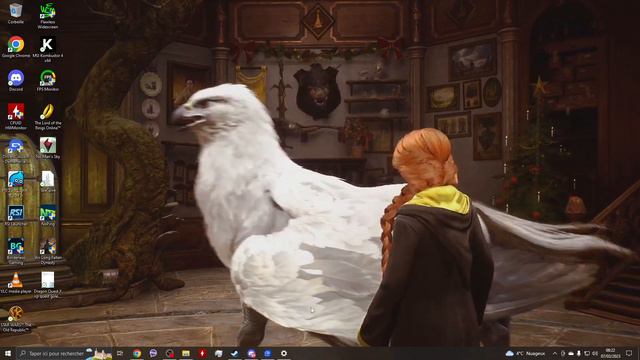Select the Google Chrome desktop shortcut
This screenshot has width=640, height=360.
[x=16, y=47]
